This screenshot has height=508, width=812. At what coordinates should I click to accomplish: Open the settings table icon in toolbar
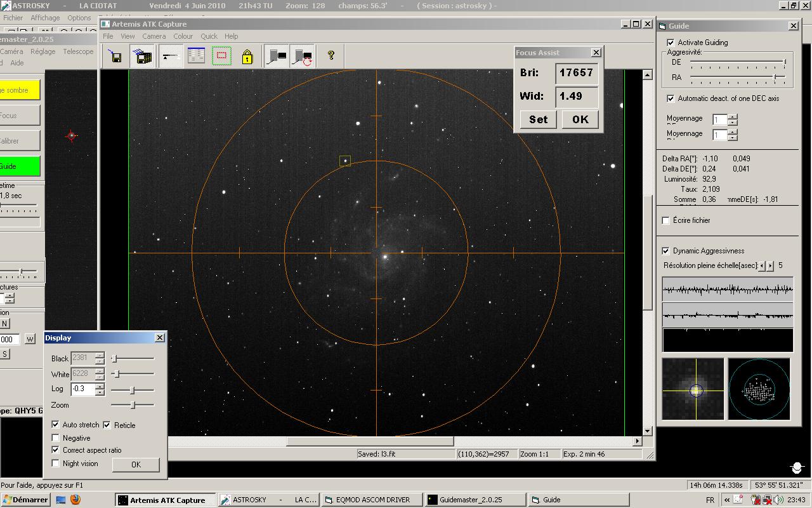point(196,57)
